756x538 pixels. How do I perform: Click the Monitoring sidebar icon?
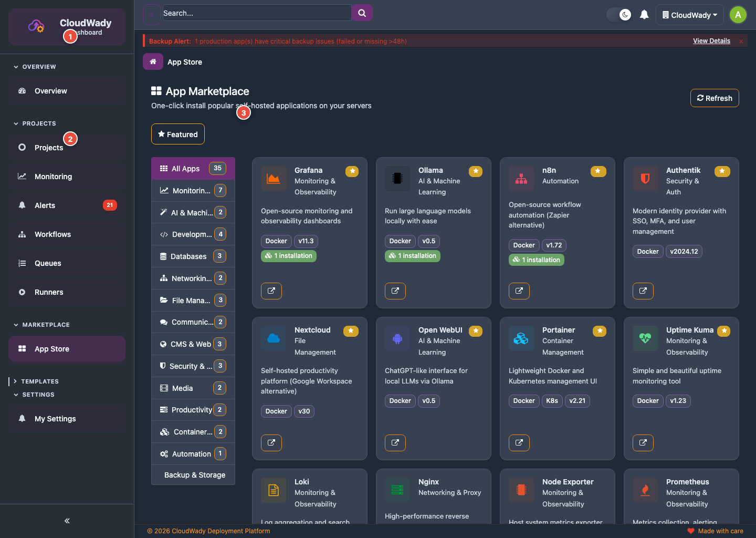(x=22, y=177)
